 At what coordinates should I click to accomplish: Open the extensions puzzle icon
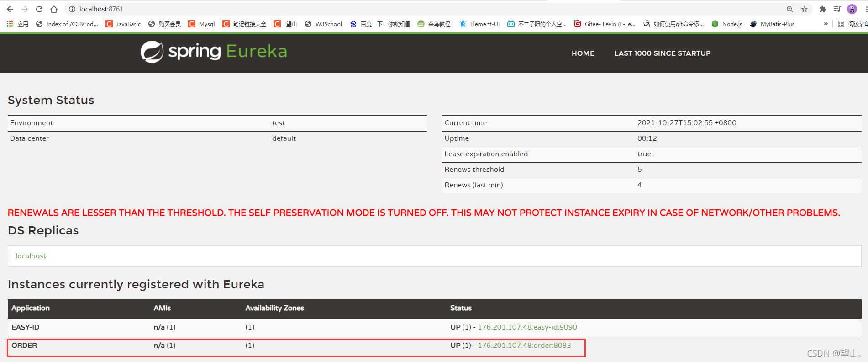point(823,9)
